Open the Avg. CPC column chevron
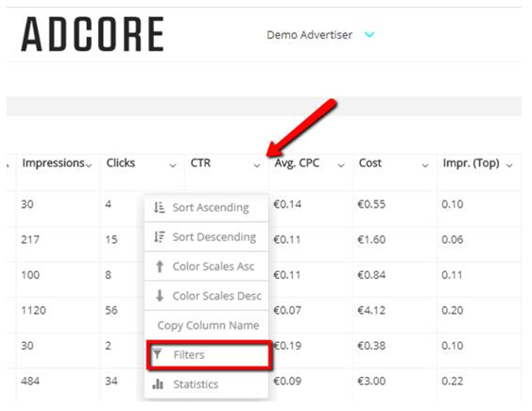The image size is (532, 411). (341, 165)
